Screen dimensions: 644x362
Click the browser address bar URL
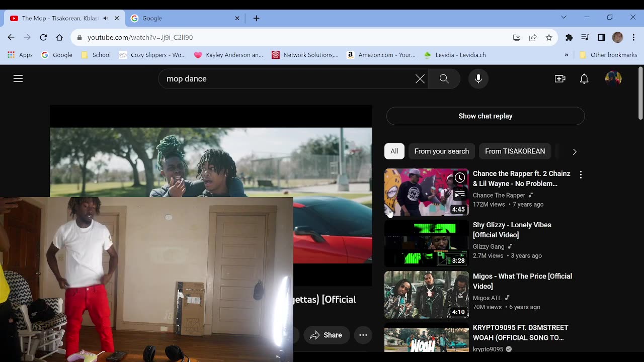140,37
